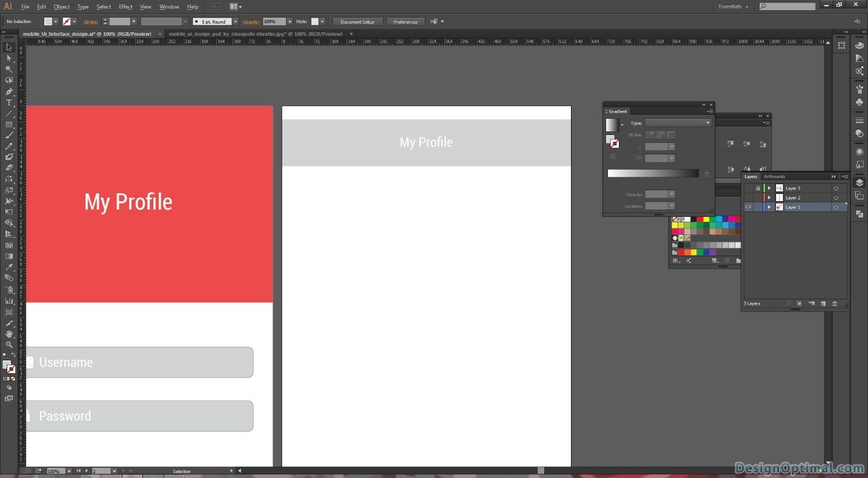Open gradient Type dropdown
The width and height of the screenshot is (868, 478).
point(678,123)
